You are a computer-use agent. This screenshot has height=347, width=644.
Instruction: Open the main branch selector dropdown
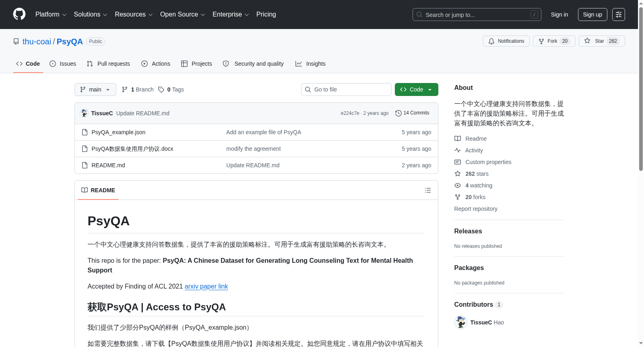pyautogui.click(x=95, y=89)
